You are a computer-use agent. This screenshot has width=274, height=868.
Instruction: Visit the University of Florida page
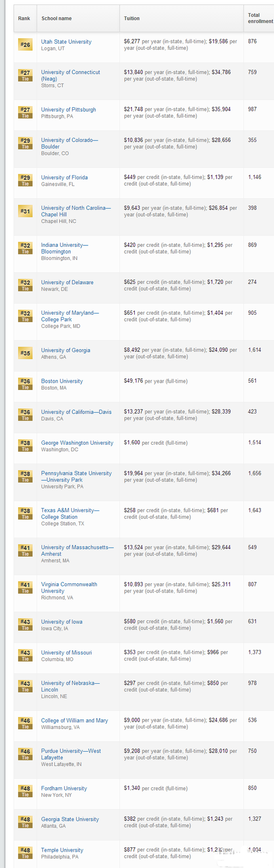[x=64, y=177]
